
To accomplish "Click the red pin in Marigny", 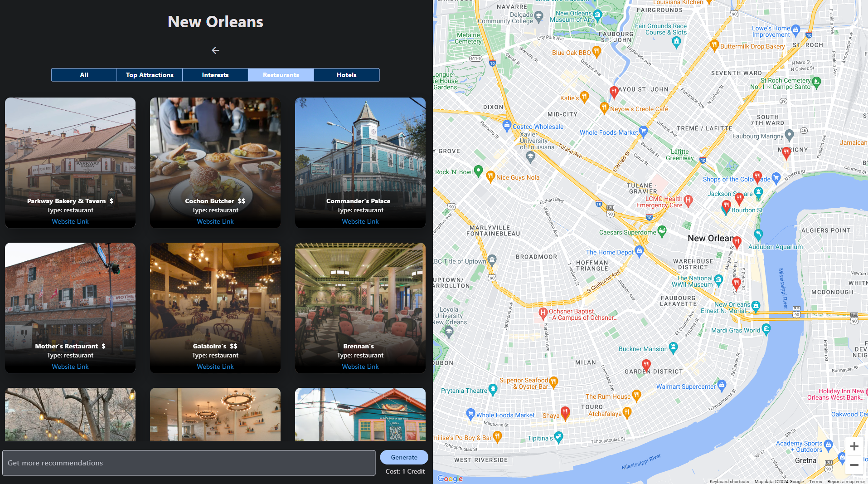I will 786,153.
